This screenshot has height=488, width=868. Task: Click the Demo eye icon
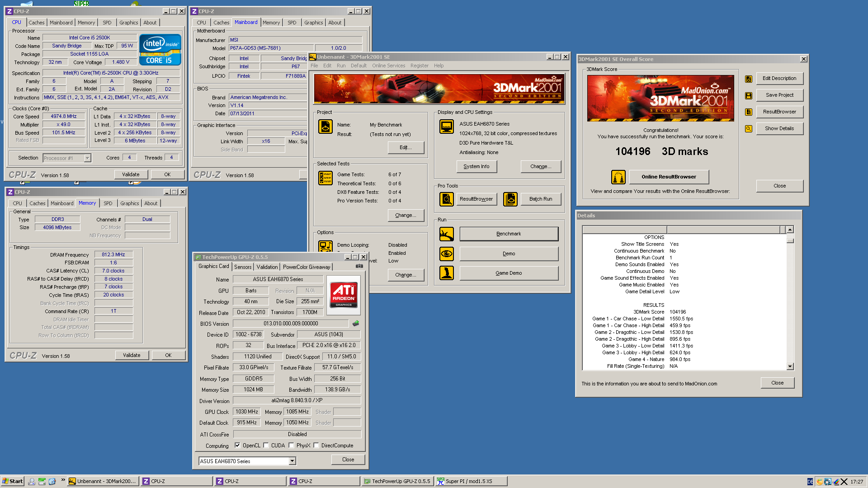[x=446, y=253]
